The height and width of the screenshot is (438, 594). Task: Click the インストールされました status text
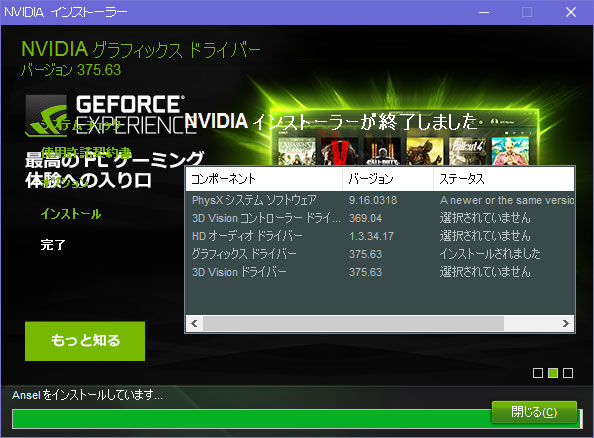(490, 254)
